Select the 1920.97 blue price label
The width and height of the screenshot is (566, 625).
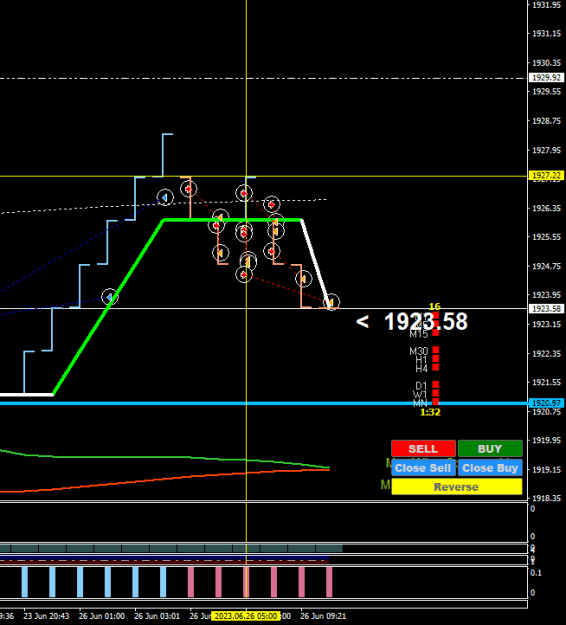click(546, 403)
